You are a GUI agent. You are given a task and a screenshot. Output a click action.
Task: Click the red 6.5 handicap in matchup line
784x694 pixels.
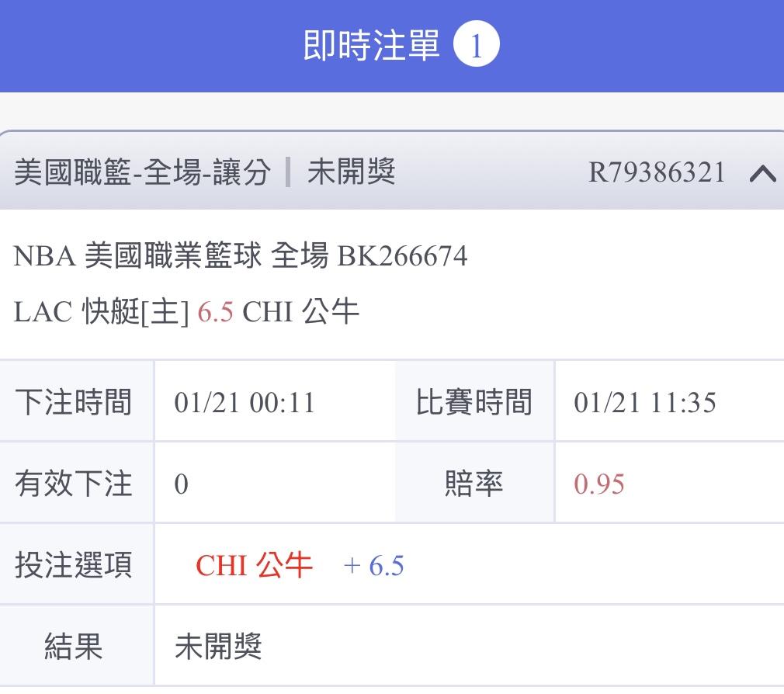[216, 312]
